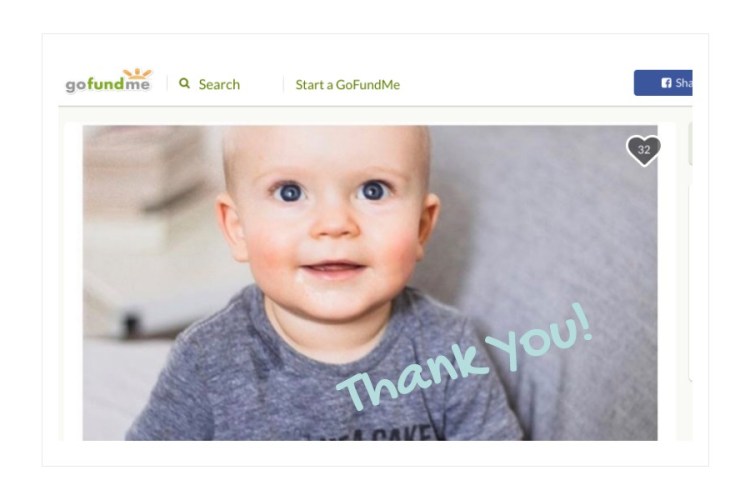Click the baby's face in the campaign image
Viewport: 750px width, 500px height.
pos(330,225)
